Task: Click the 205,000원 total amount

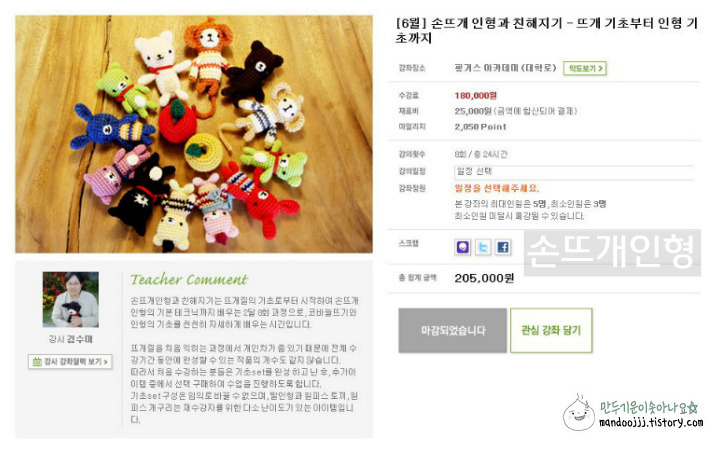Action: [x=484, y=278]
